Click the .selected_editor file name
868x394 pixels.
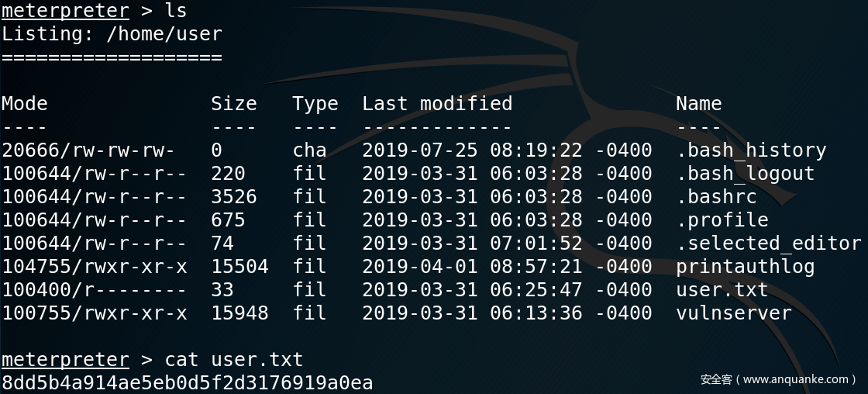click(x=768, y=244)
